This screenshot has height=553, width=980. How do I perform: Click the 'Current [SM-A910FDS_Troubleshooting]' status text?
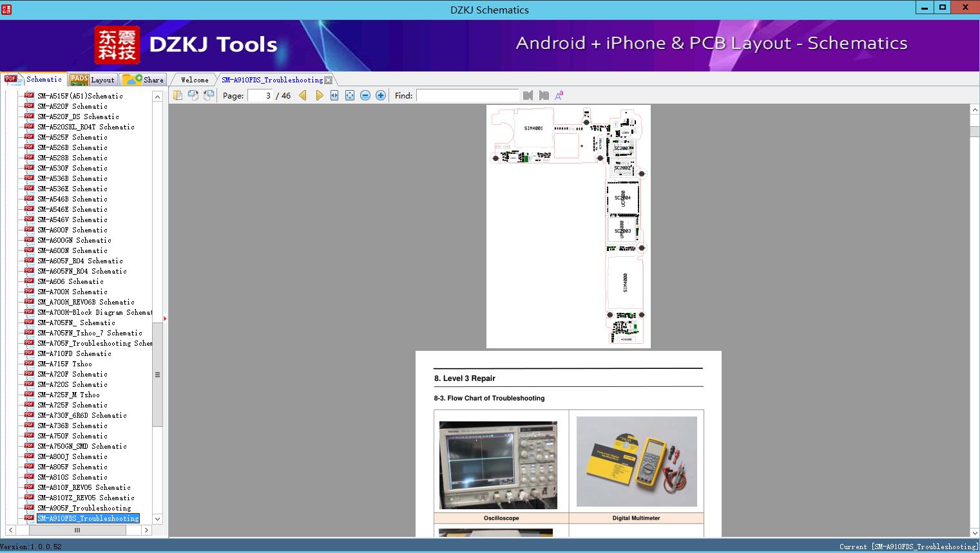tap(908, 547)
